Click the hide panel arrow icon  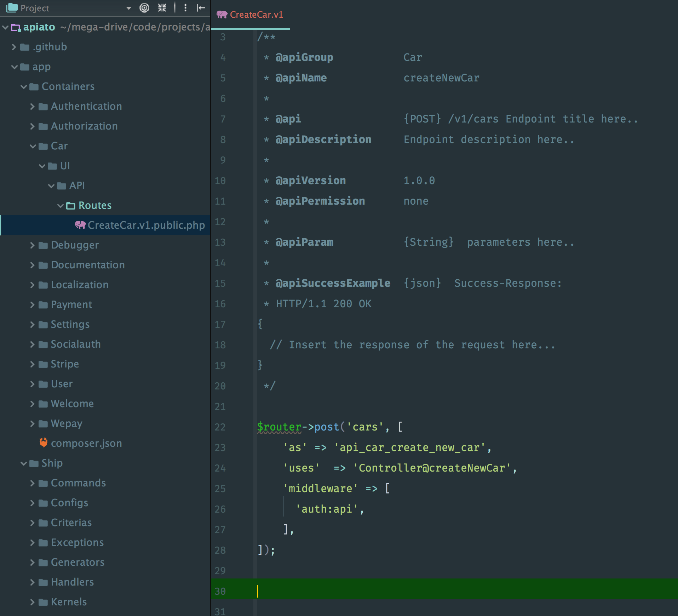[x=201, y=8]
